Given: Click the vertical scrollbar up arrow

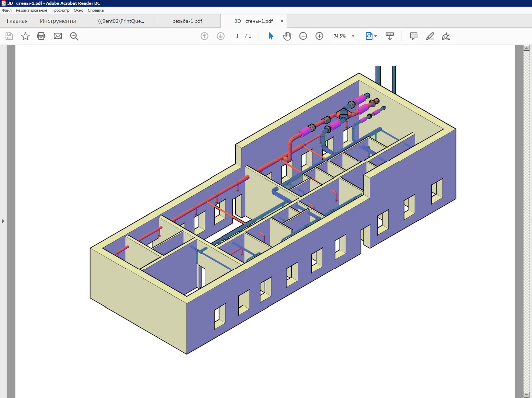Looking at the screenshot, I should pos(526,48).
